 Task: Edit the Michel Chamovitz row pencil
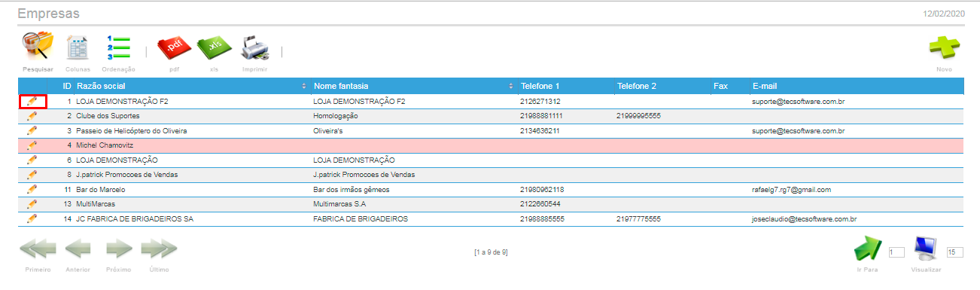point(32,145)
